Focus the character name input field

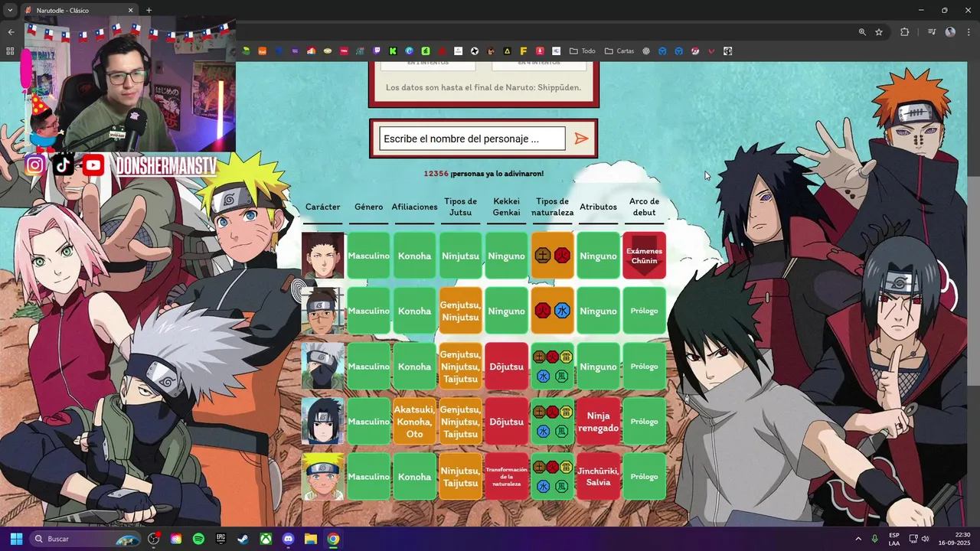click(472, 139)
